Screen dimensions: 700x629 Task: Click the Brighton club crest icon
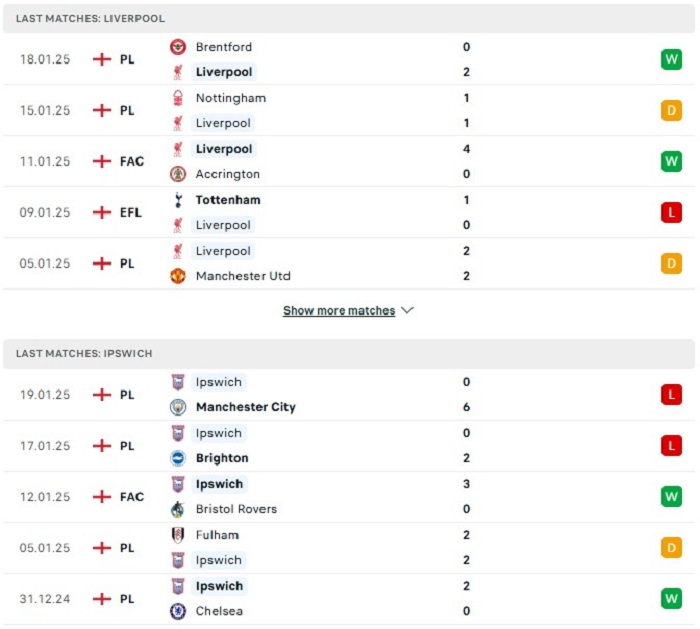(x=178, y=458)
